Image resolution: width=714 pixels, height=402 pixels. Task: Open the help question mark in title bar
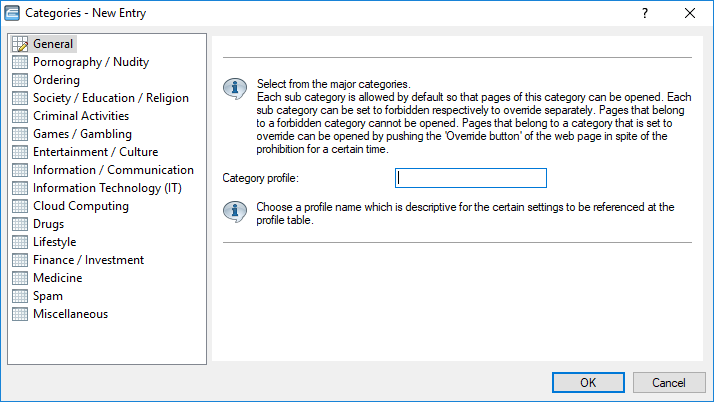click(645, 13)
